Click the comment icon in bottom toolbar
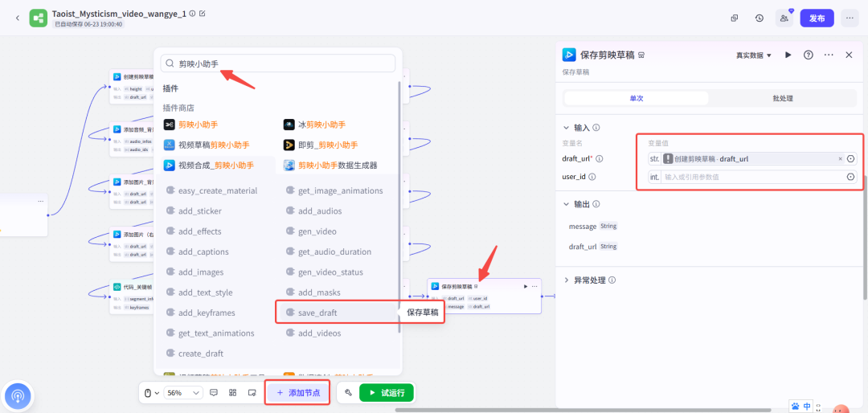This screenshot has width=868, height=413. click(215, 393)
